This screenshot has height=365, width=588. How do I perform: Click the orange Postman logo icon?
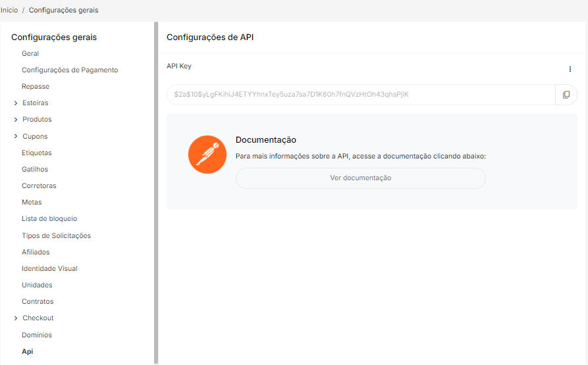click(x=207, y=155)
